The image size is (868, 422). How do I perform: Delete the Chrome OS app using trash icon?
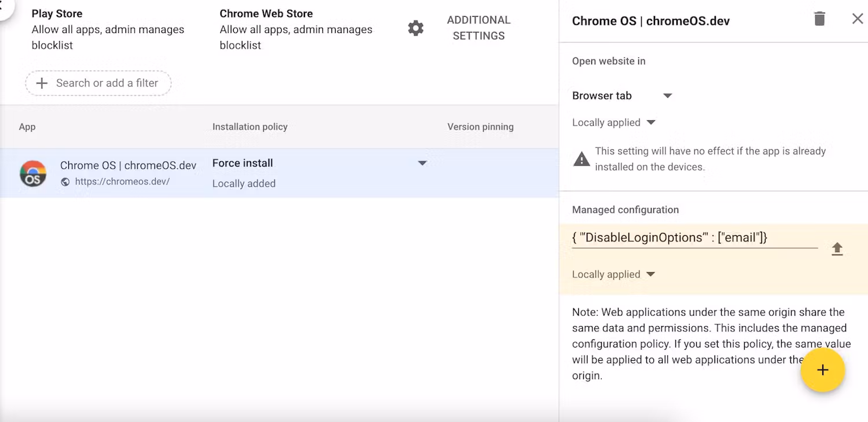[819, 18]
